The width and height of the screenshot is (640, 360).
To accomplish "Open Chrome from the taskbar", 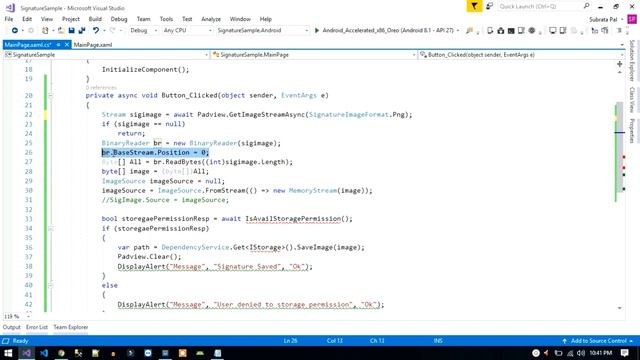I will [x=61, y=353].
